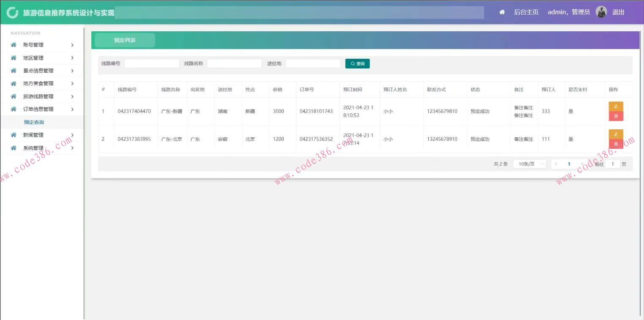Expand the 系统管理 menu chevron
The width and height of the screenshot is (644, 320).
click(x=72, y=148)
